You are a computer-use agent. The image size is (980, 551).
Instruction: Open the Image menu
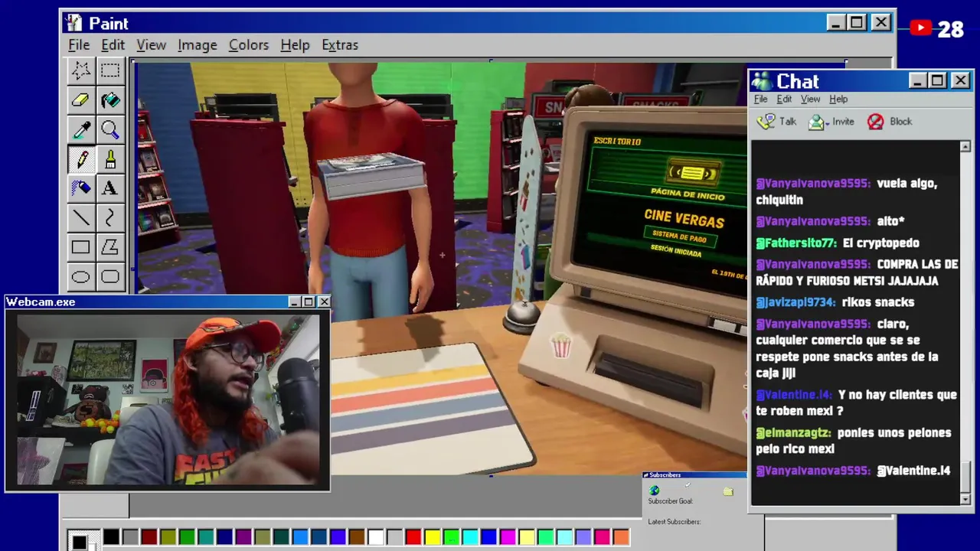tap(197, 45)
